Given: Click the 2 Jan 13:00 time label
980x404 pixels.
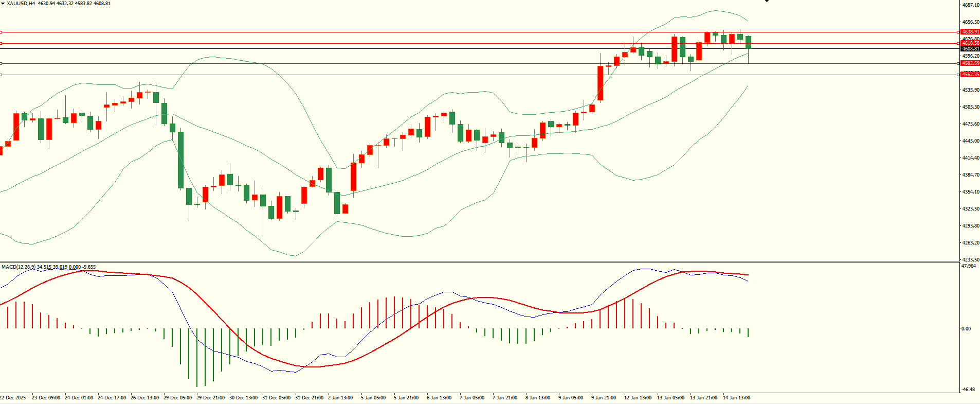Looking at the screenshot, I should click(x=339, y=398).
